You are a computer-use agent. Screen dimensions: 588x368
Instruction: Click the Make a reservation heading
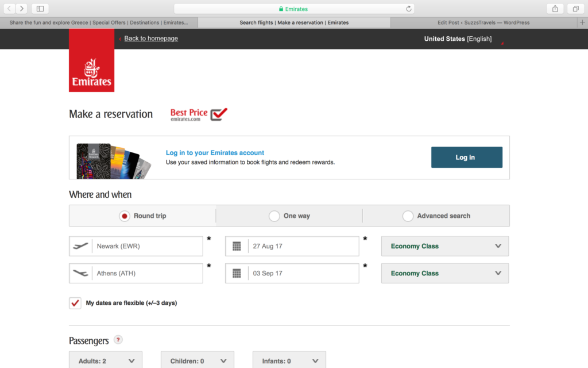[111, 114]
